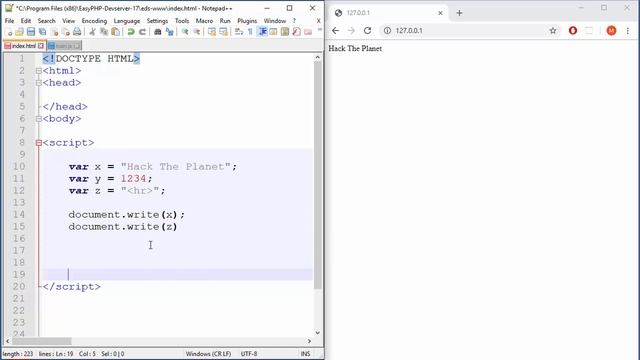Viewport: 640px width, 360px height.
Task: Click the Save All toolbar icon
Action: coord(42,32)
